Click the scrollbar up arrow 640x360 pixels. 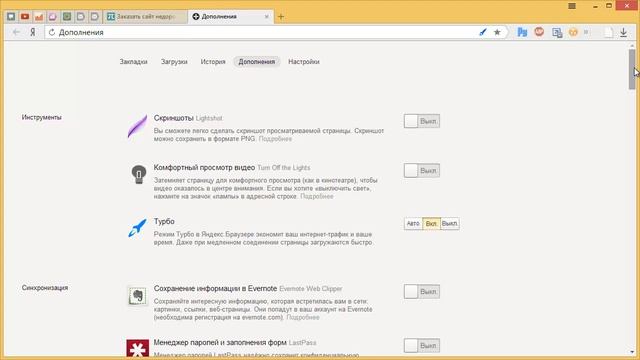(x=632, y=45)
